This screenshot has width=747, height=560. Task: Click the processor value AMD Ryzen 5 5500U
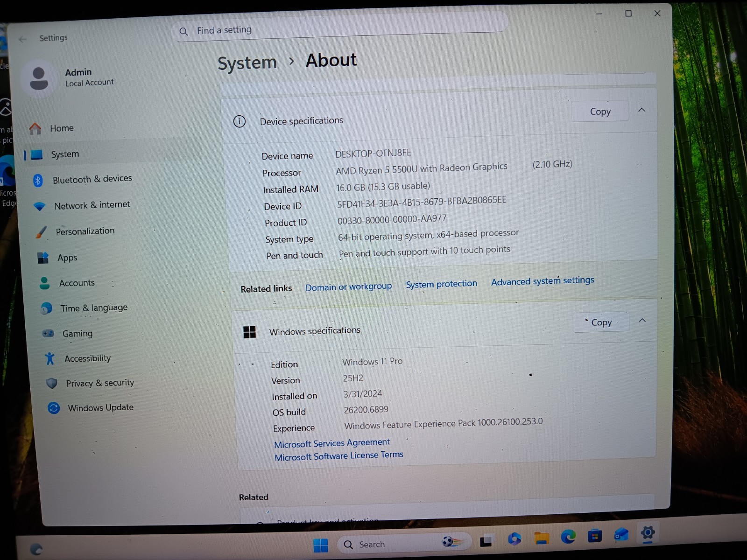[422, 169]
